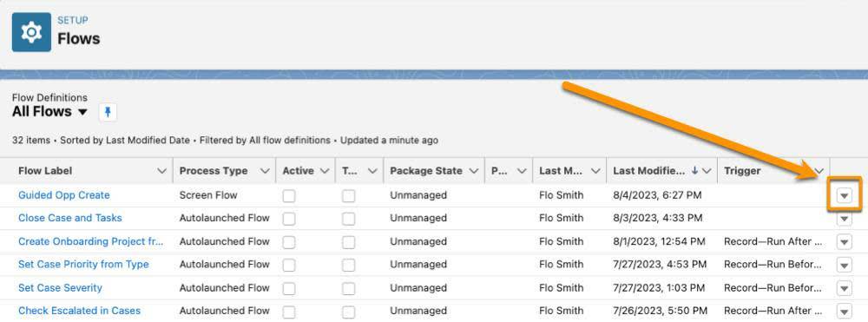The height and width of the screenshot is (322, 868).
Task: Click the Trigger cell for Create Onboarding Project
Action: 773,241
